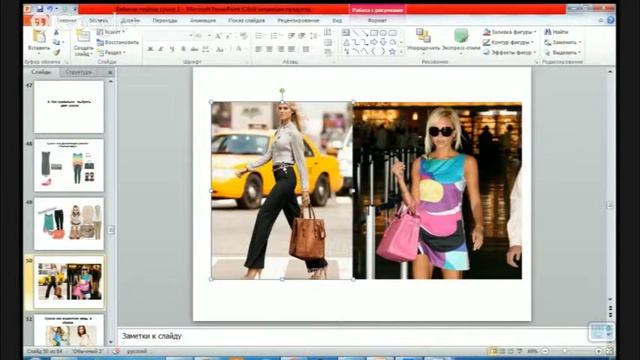Click the Numbering list icon
640x360 pixels.
tap(275, 36)
